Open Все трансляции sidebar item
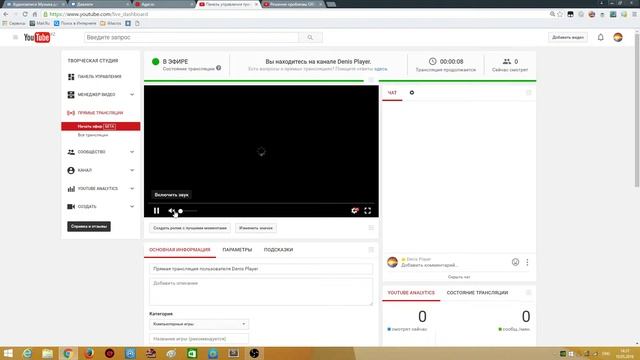 [x=93, y=135]
